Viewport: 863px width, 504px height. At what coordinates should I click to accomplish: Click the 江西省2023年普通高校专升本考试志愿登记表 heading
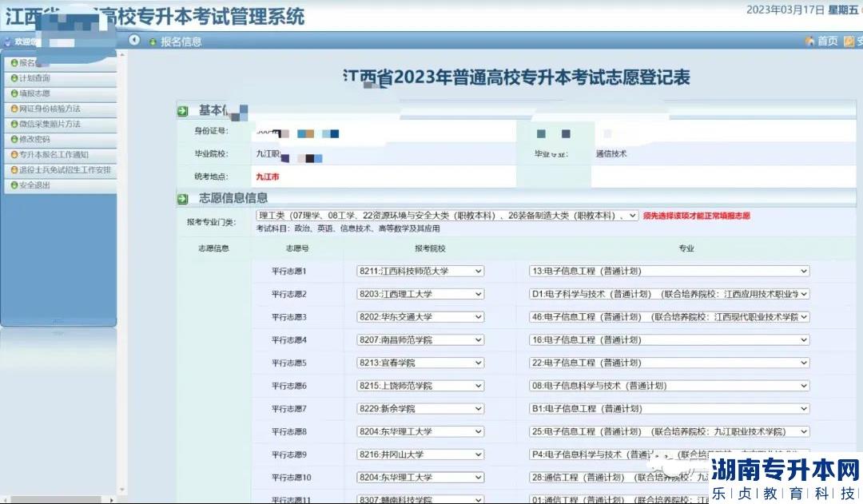click(x=517, y=77)
